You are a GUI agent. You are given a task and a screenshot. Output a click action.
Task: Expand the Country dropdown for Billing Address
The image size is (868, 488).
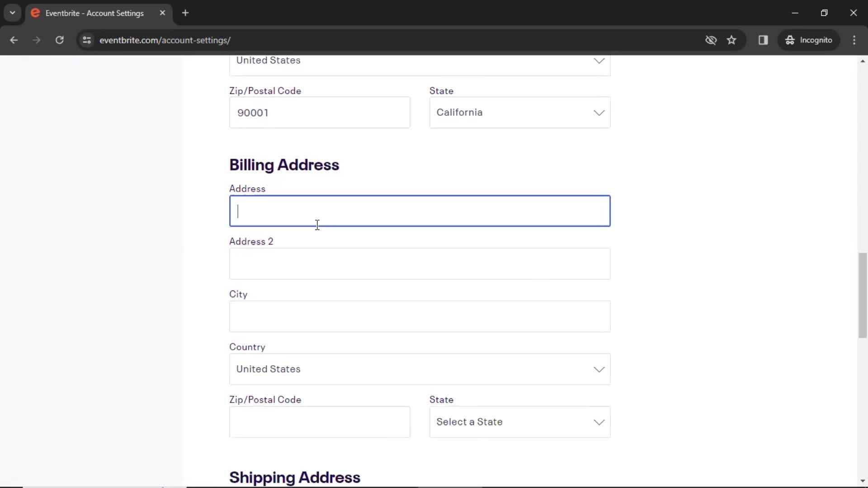420,369
